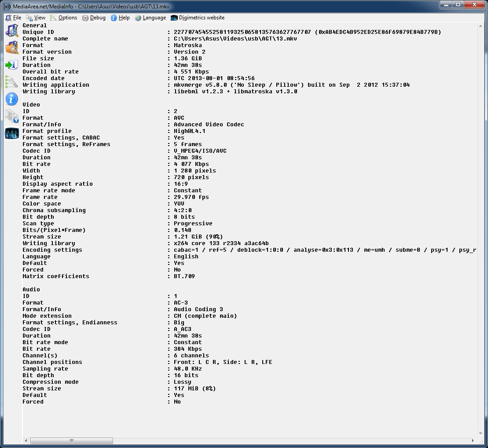The height and width of the screenshot is (448, 488).
Task: Click the horizontal scrollbar right arrow
Action: point(473,441)
